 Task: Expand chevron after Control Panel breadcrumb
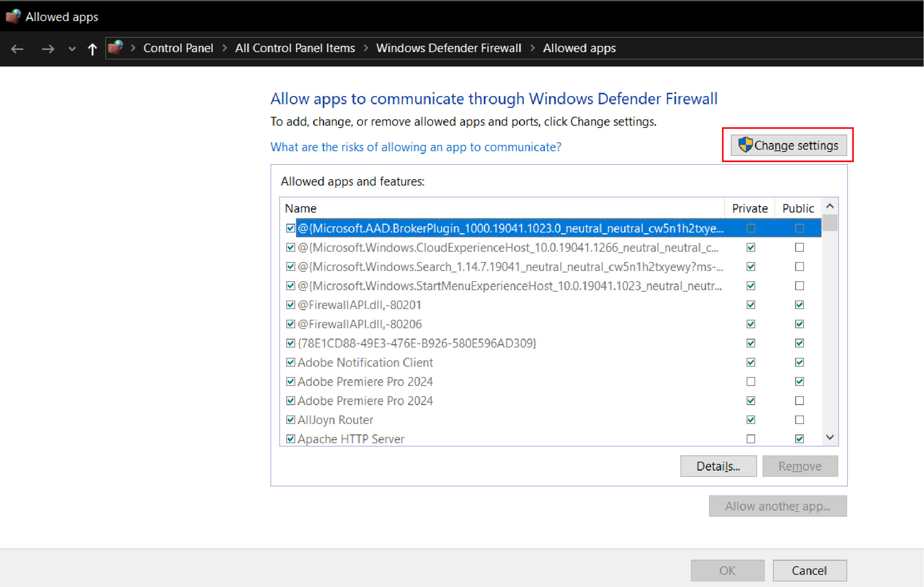click(x=225, y=48)
